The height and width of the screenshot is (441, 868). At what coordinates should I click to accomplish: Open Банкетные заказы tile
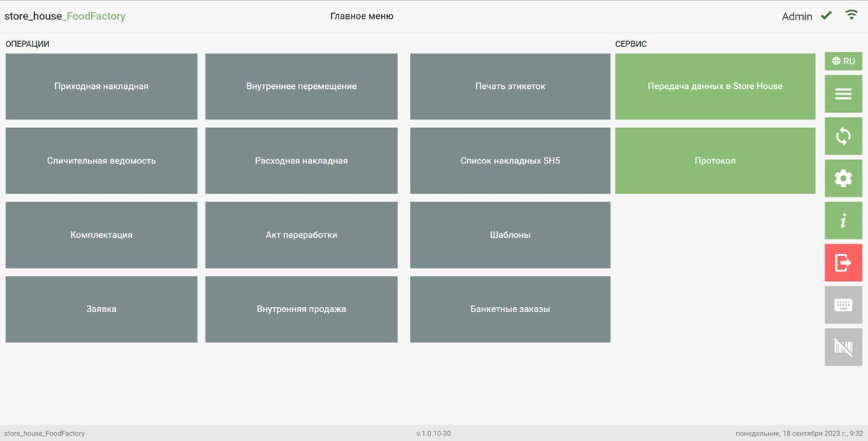510,309
